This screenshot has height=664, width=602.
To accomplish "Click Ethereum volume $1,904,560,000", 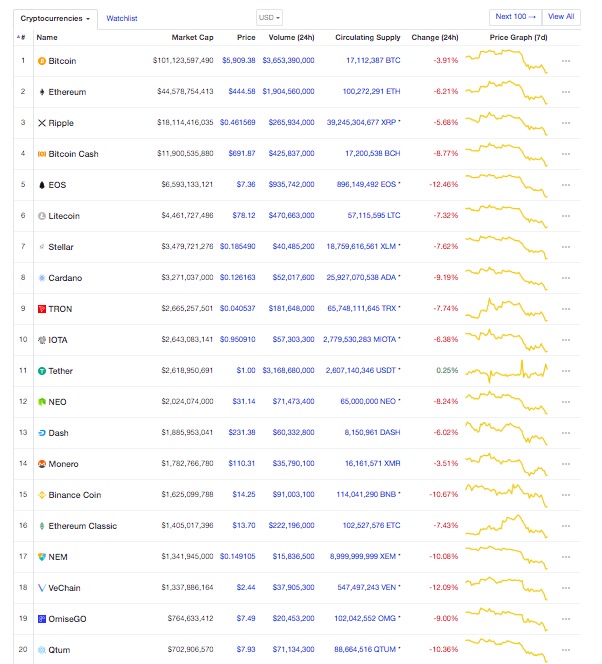I will (x=288, y=91).
